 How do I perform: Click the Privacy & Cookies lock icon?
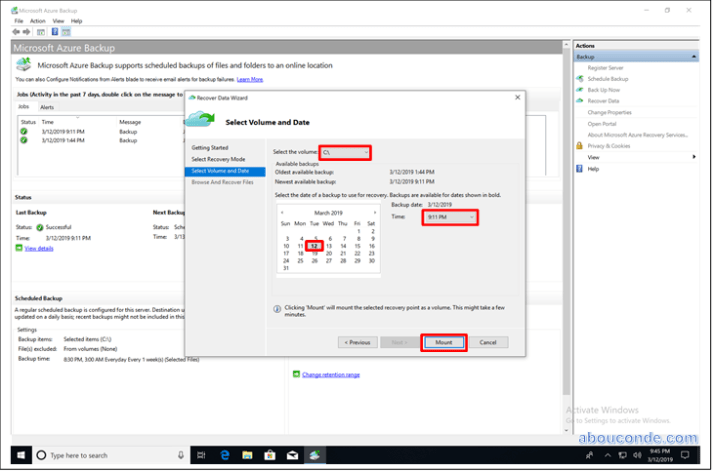click(580, 146)
